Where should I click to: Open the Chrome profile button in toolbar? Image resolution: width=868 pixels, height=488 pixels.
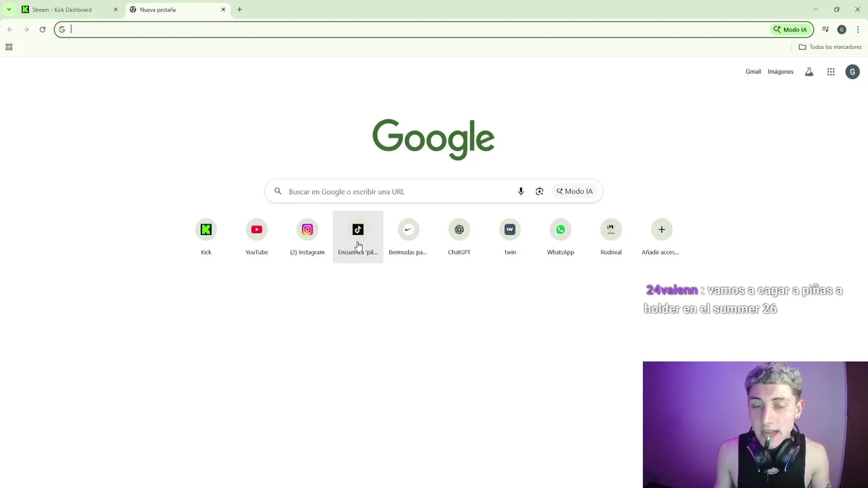(842, 29)
